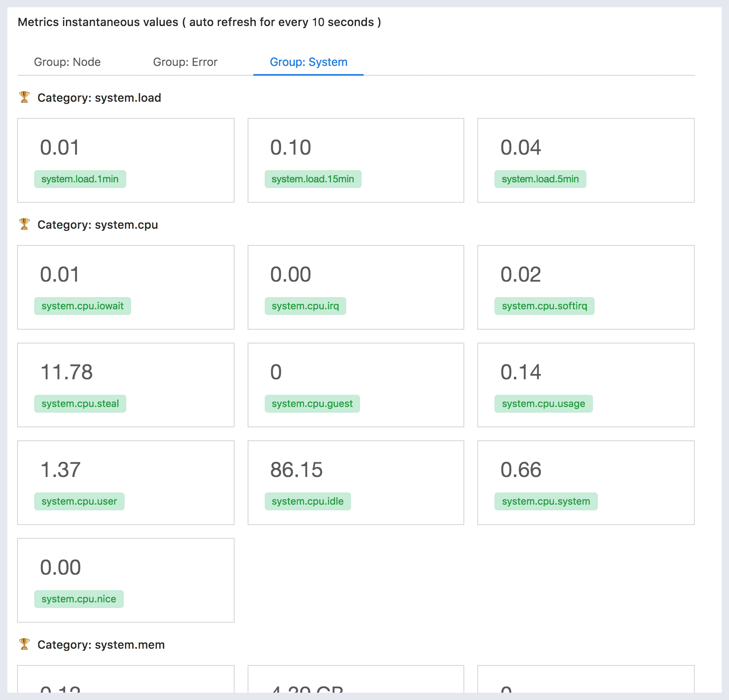The image size is (729, 700).
Task: Switch to the Group: Node tab
Action: 67,62
